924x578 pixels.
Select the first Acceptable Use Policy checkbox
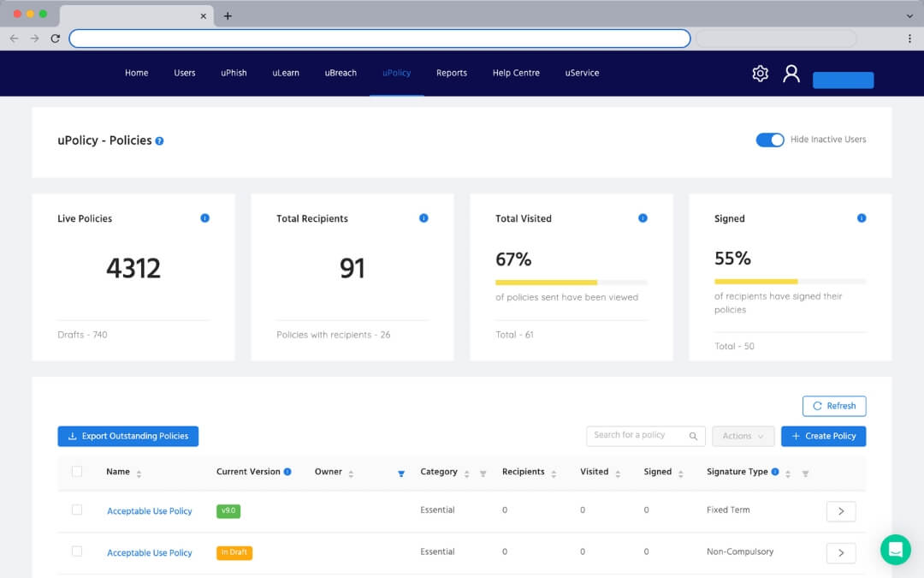(77, 510)
